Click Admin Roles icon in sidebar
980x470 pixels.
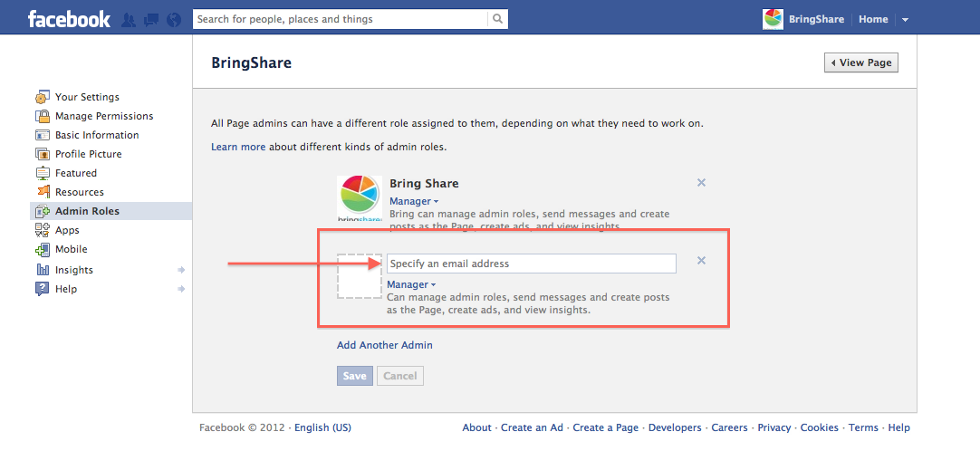(x=43, y=211)
